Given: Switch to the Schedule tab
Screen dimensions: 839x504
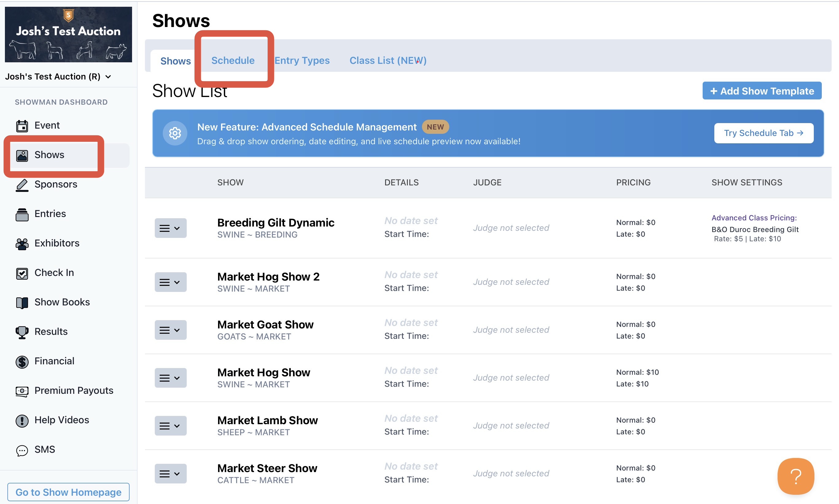Looking at the screenshot, I should [233, 60].
